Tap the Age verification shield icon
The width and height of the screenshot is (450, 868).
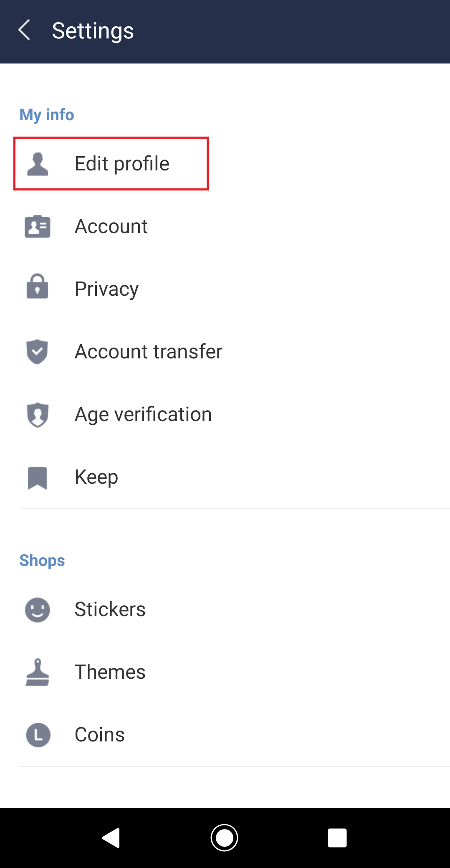point(38,414)
